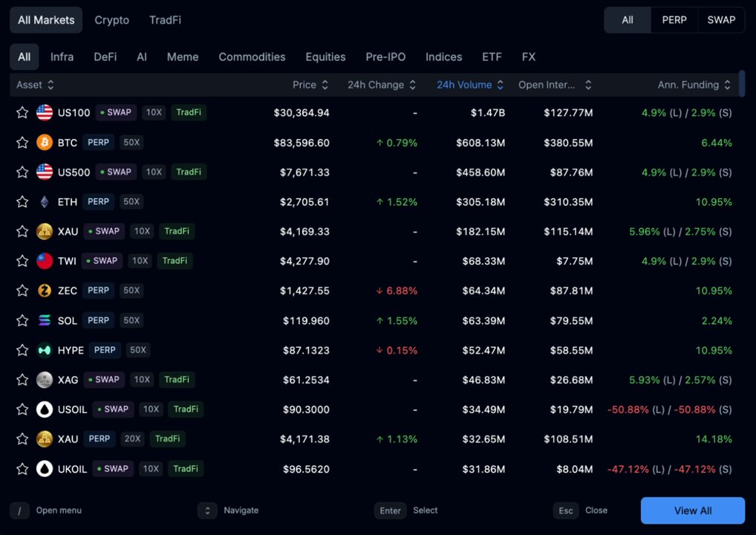Sort by Open Interest column
The image size is (756, 535).
555,85
